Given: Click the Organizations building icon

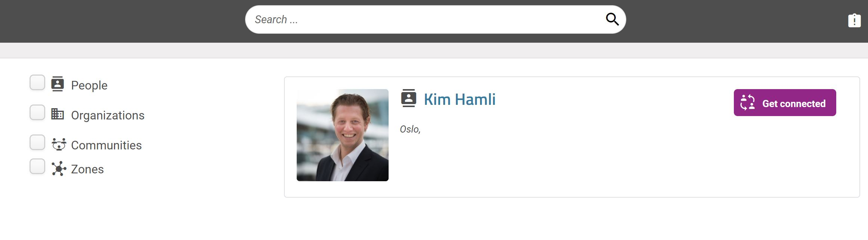Looking at the screenshot, I should click(58, 114).
